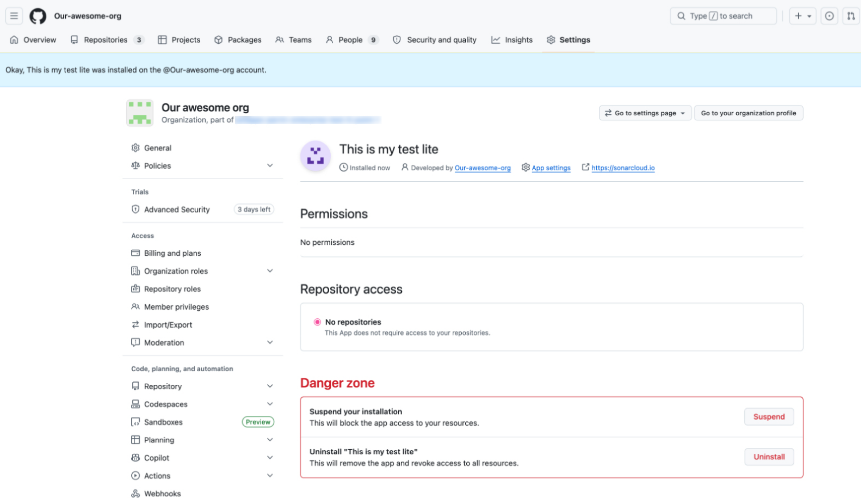Switch to the Projects tab
Screen dimensions: 861x504
pos(179,40)
